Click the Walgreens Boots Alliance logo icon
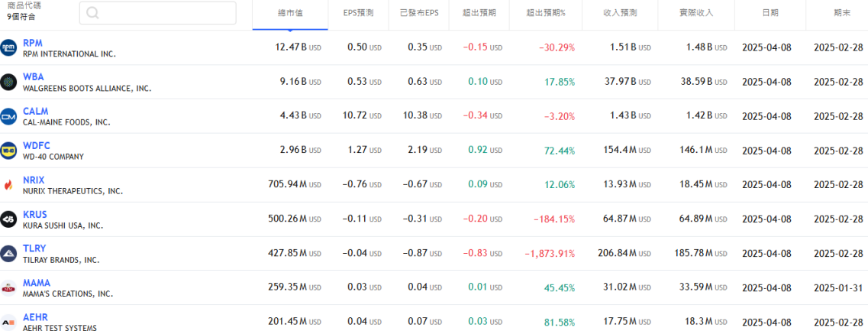 (x=8, y=82)
